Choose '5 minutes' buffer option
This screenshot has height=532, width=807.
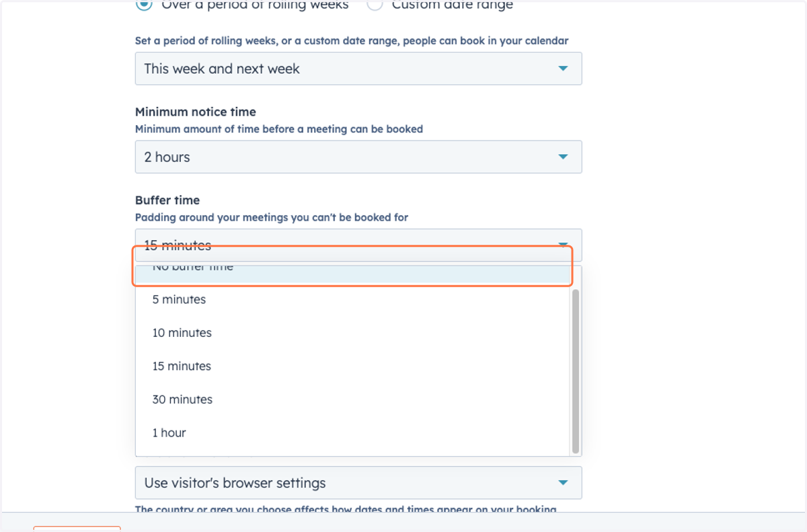click(x=353, y=299)
